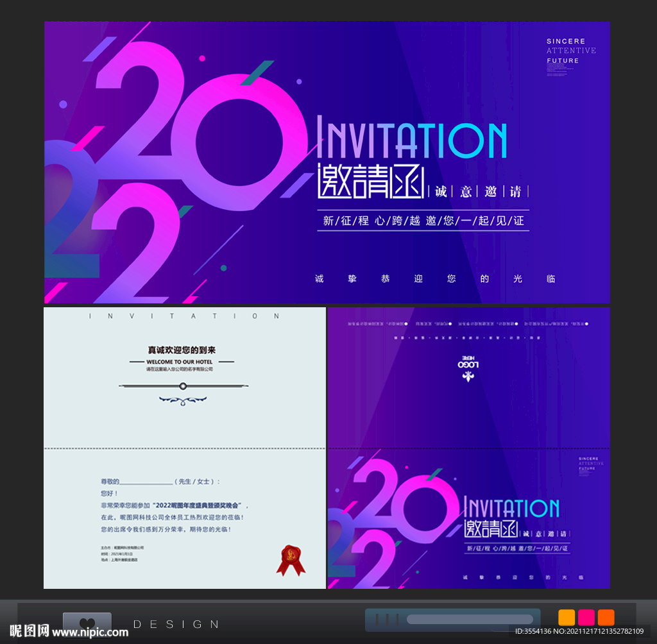657x644 pixels.
Task: Click the circular knob on the divider line
Action: [x=183, y=386]
